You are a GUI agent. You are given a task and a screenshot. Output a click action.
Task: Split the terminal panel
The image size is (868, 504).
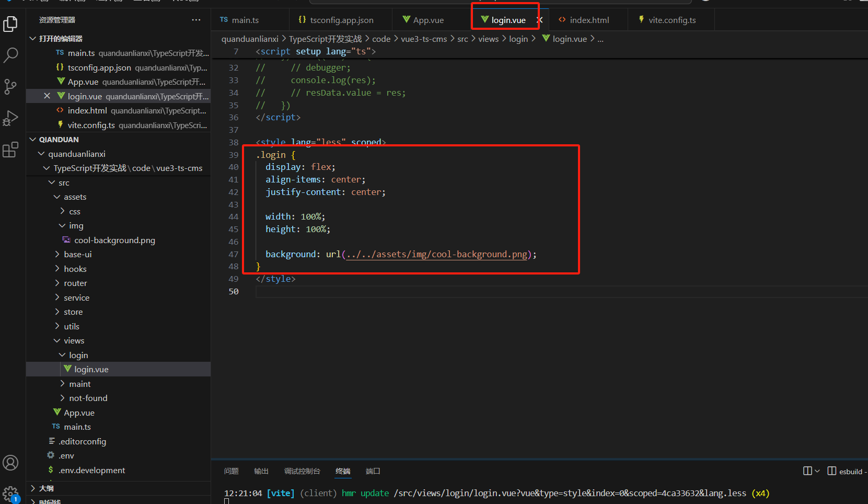(x=807, y=471)
